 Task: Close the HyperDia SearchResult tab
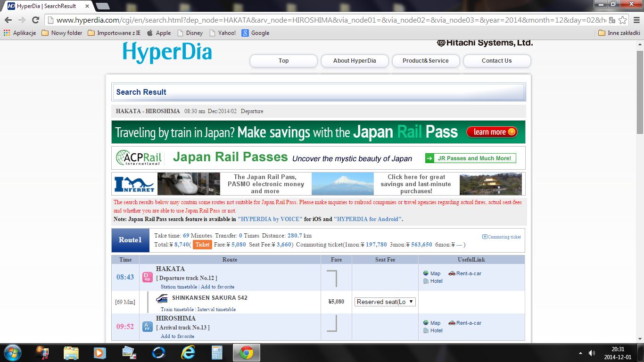pyautogui.click(x=86, y=6)
